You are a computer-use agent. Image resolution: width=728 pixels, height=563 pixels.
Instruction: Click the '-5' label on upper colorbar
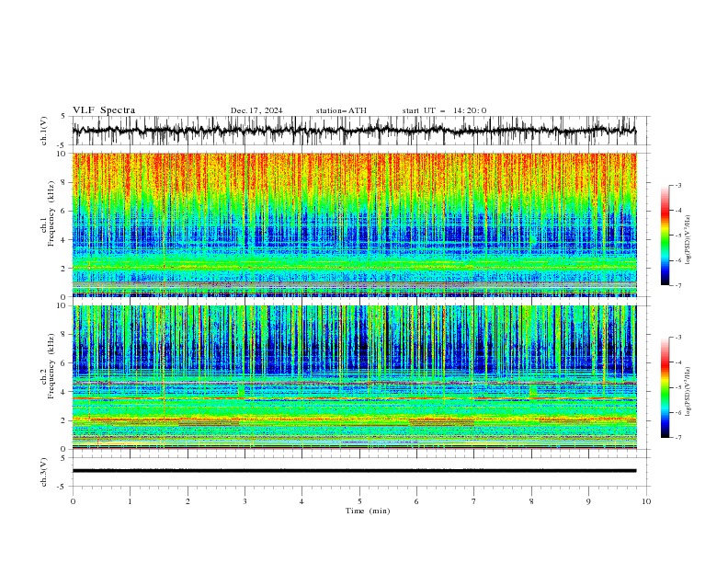coord(678,236)
